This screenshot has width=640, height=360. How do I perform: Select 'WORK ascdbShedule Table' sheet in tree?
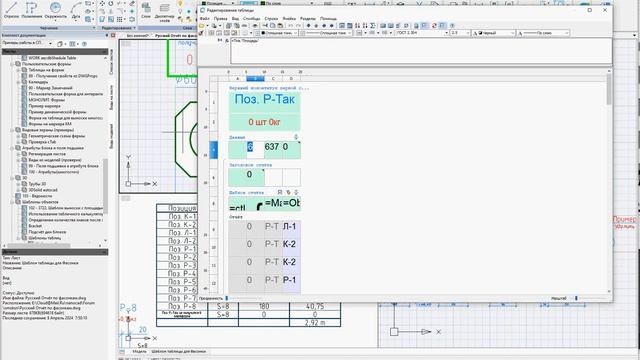click(52, 58)
